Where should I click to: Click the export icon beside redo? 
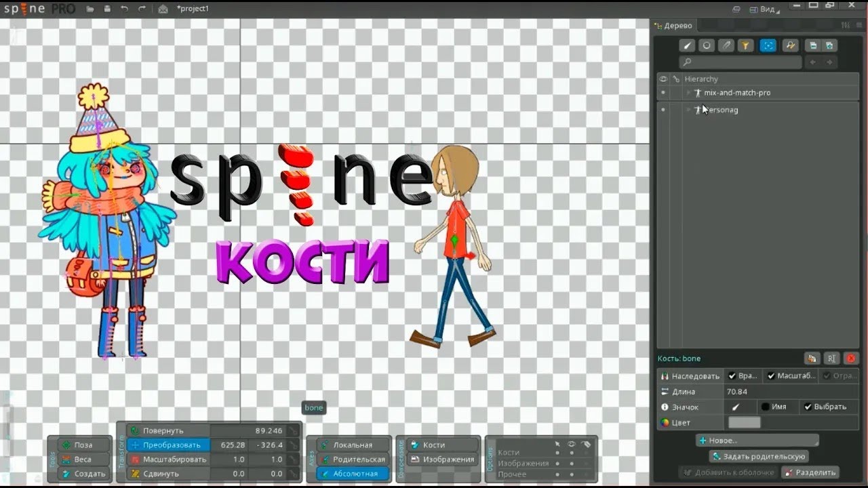tap(163, 9)
